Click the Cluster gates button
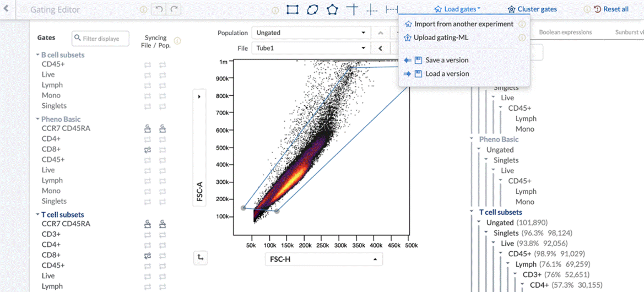The height and width of the screenshot is (292, 644). [532, 9]
